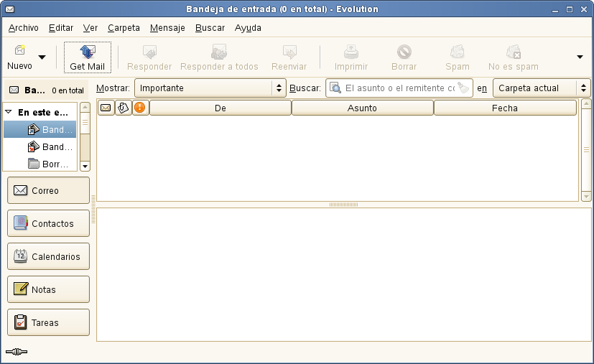This screenshot has height=364, width=594.
Task: Open the Buscar menu
Action: pyautogui.click(x=210, y=28)
